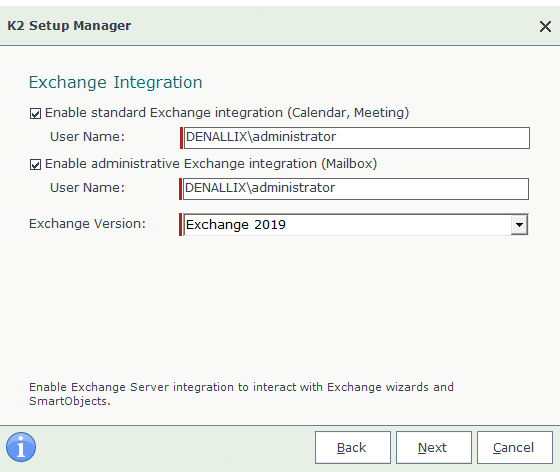Screen dimensions: 560x472
Task: Open the Exchange Version combo box showing Exchange 2019
Action: [355, 225]
